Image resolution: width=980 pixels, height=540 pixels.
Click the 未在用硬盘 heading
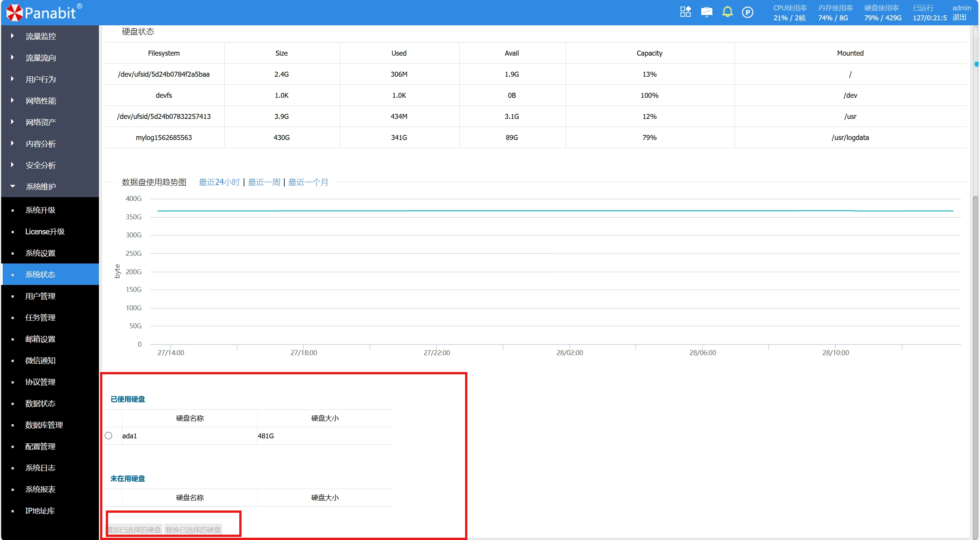[128, 479]
